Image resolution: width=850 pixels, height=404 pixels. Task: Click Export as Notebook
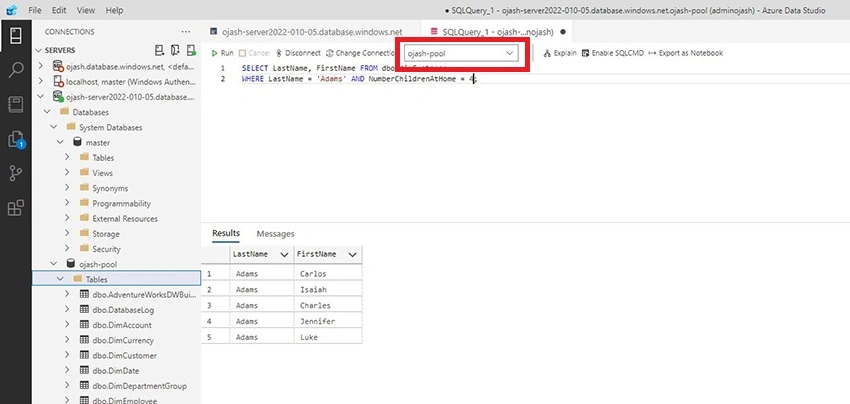pos(686,53)
